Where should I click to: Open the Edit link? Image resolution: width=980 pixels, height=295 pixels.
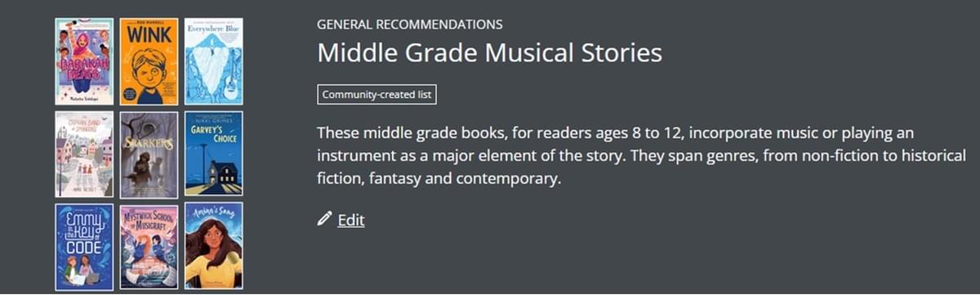351,220
